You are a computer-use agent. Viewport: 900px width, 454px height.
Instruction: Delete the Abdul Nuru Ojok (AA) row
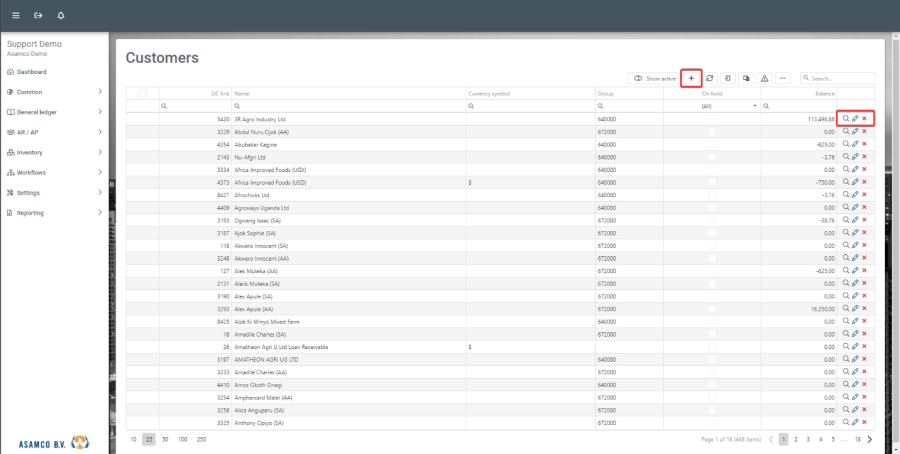(864, 131)
